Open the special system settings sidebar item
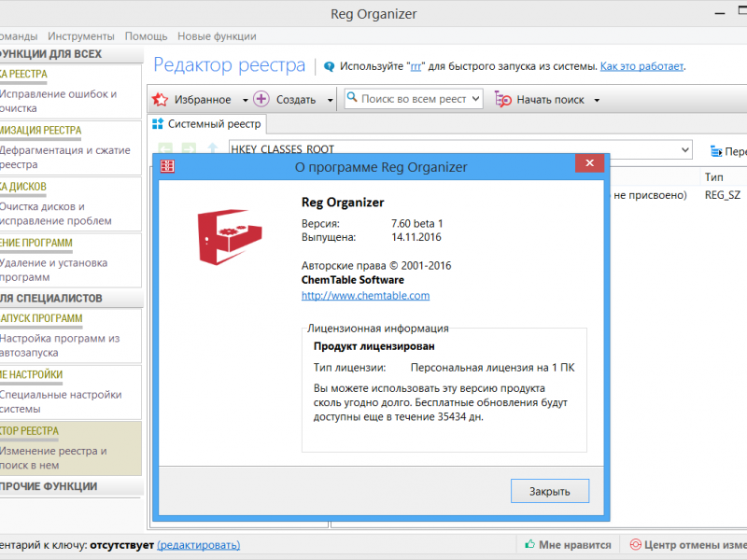747x560 pixels. 71,392
